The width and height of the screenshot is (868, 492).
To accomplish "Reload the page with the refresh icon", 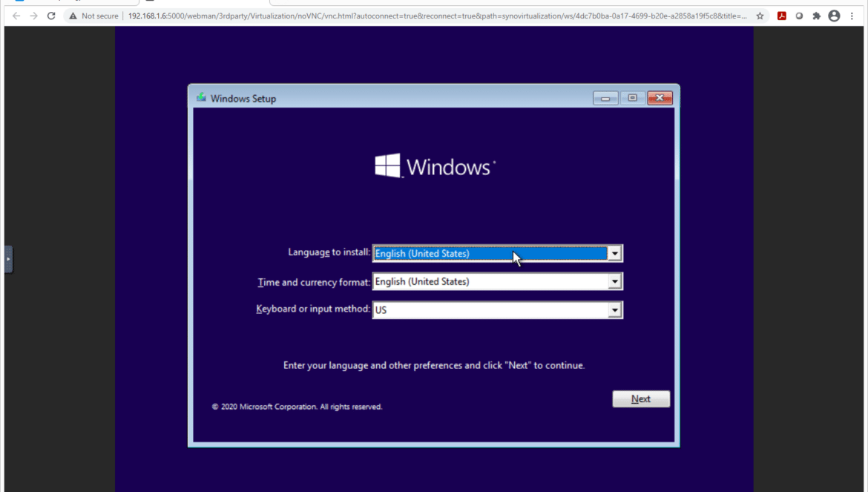I will click(x=51, y=16).
